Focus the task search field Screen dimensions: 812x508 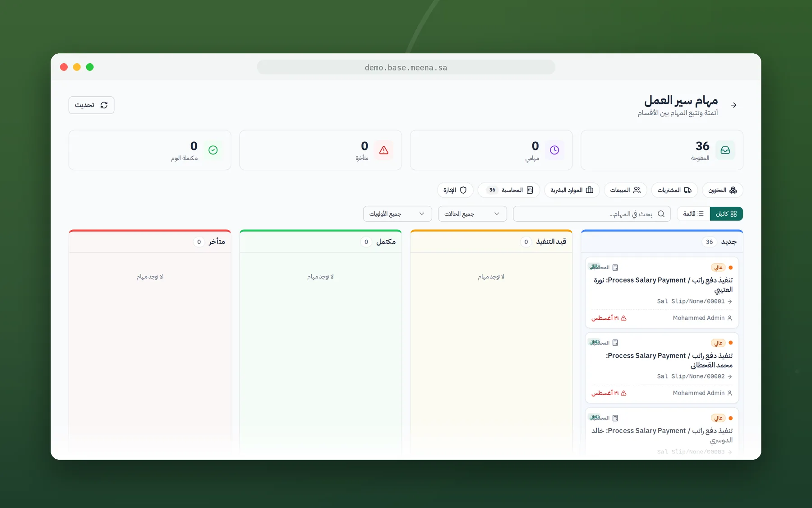pos(592,214)
